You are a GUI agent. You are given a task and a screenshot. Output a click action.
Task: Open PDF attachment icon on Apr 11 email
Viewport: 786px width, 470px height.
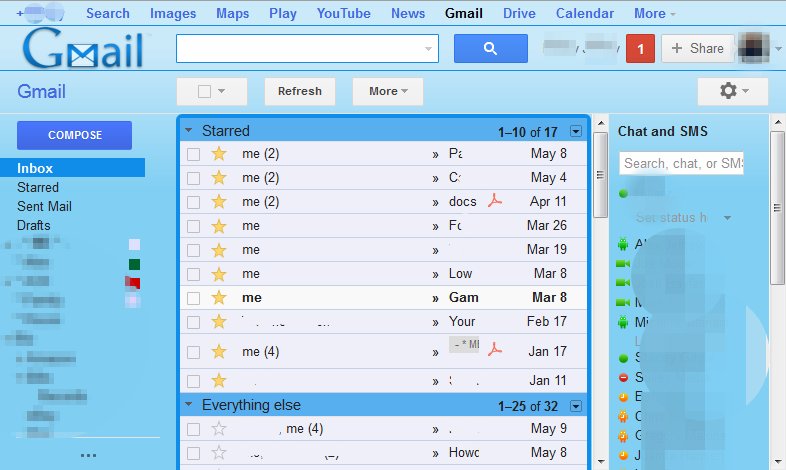coord(493,201)
